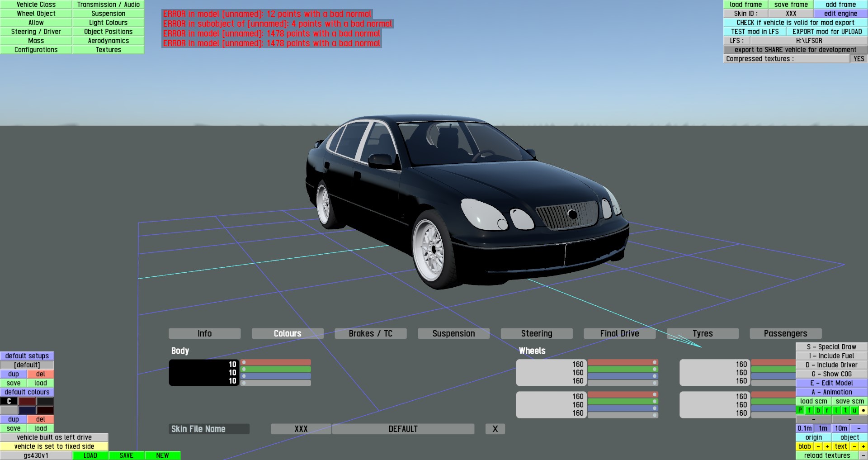Screen dimensions: 868x460
Task: Set grid size to 0.1m
Action: click(805, 428)
